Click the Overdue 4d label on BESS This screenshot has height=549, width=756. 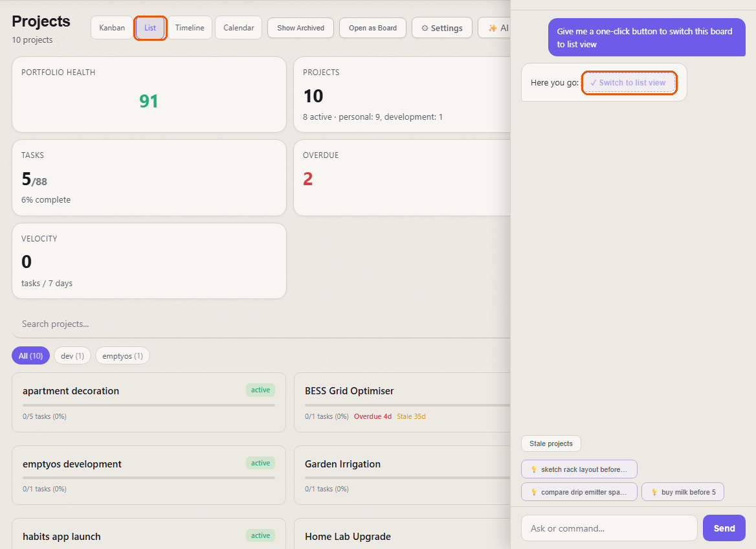(373, 416)
